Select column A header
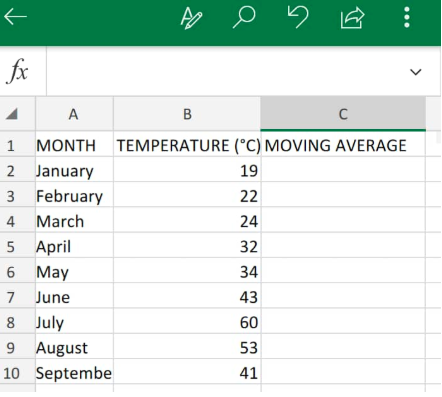The height and width of the screenshot is (397, 442). (x=74, y=114)
